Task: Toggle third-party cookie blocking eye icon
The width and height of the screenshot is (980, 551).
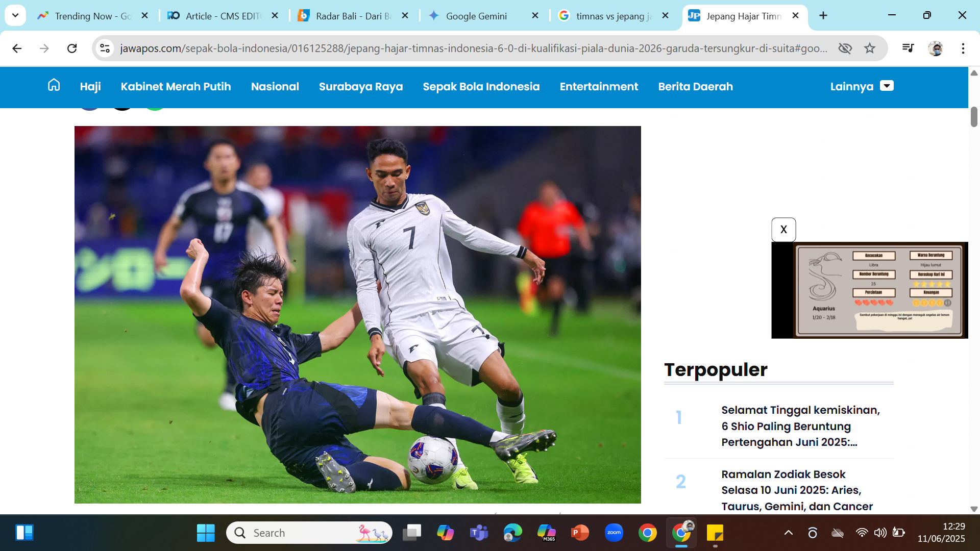Action: [845, 48]
